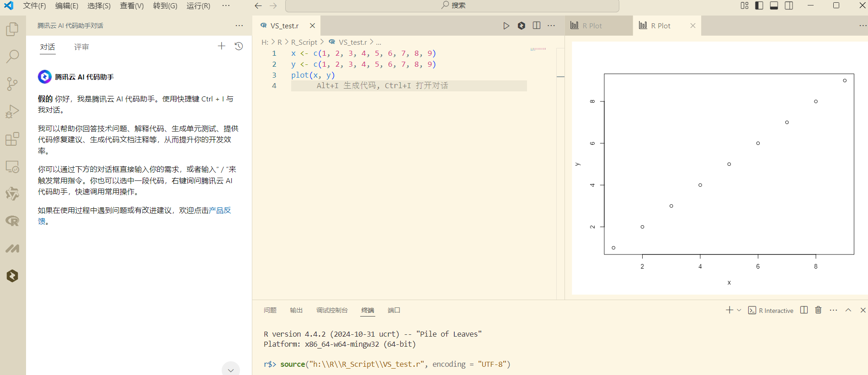Open more actions for R Plot group
This screenshot has height=375, width=868.
click(863, 26)
